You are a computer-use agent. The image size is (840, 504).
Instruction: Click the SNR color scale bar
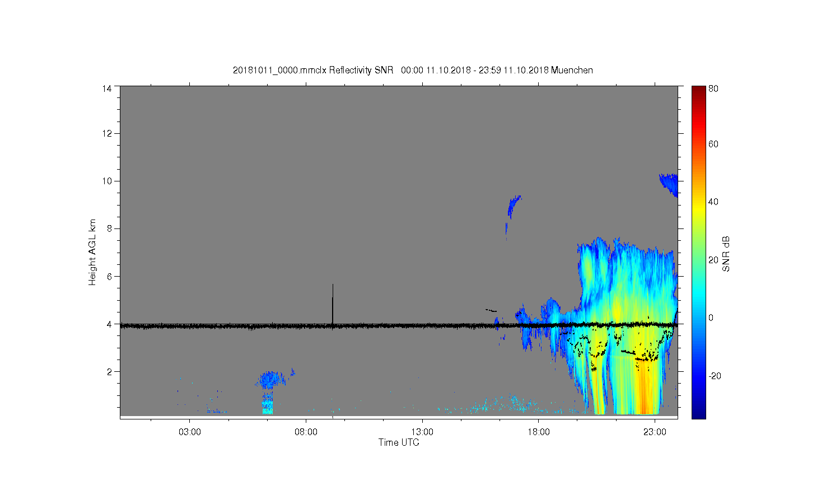698,252
